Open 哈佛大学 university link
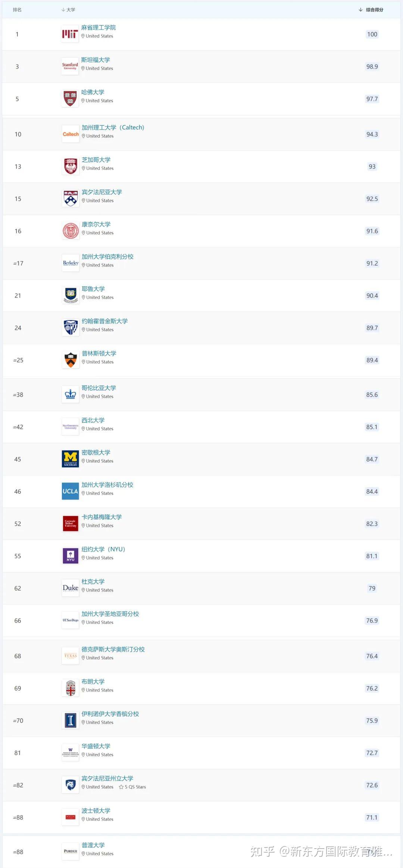The width and height of the screenshot is (403, 868). click(93, 92)
